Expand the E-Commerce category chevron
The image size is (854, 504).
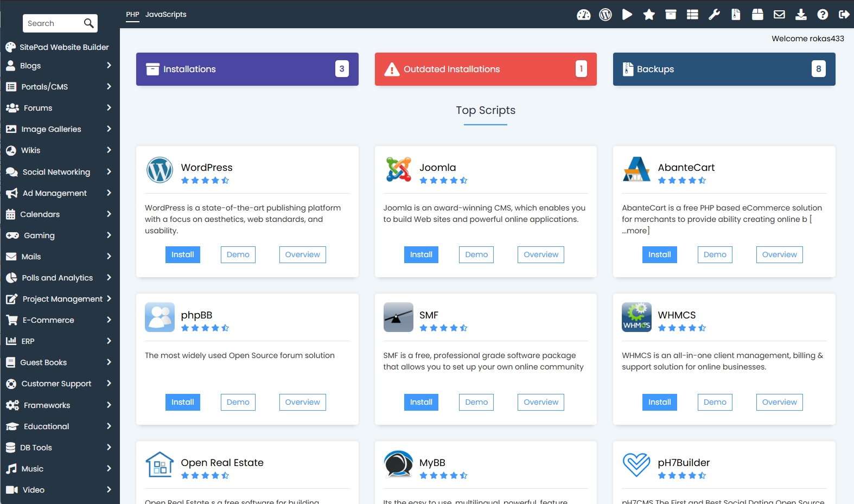click(x=109, y=320)
